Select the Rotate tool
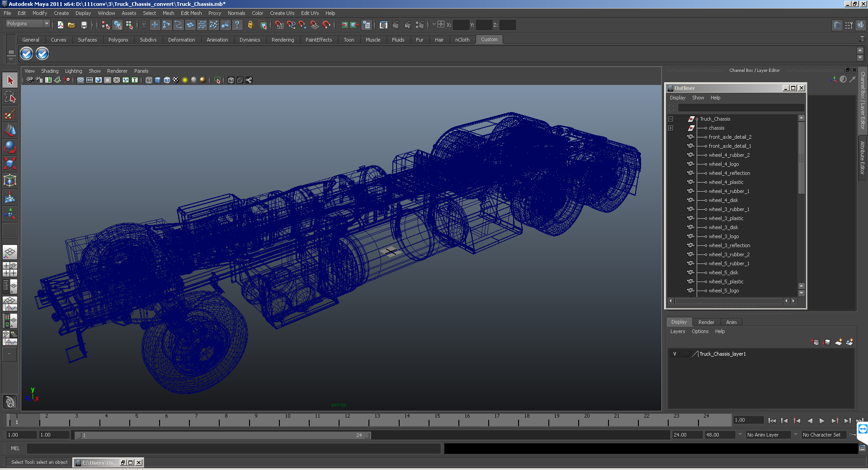 10,147
